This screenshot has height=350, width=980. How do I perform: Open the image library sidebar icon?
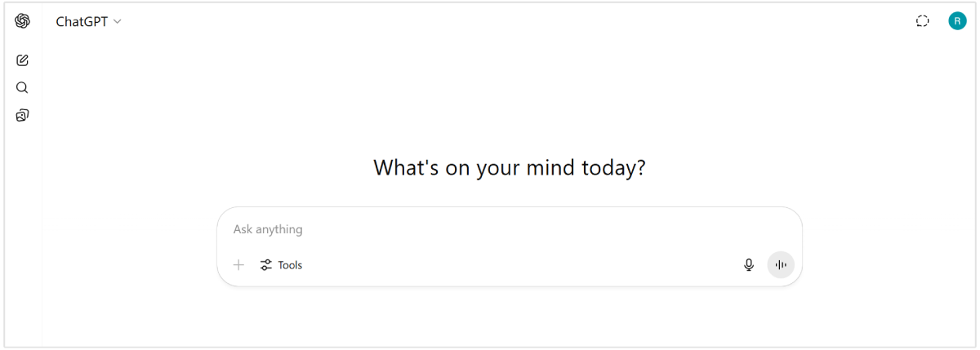point(22,116)
